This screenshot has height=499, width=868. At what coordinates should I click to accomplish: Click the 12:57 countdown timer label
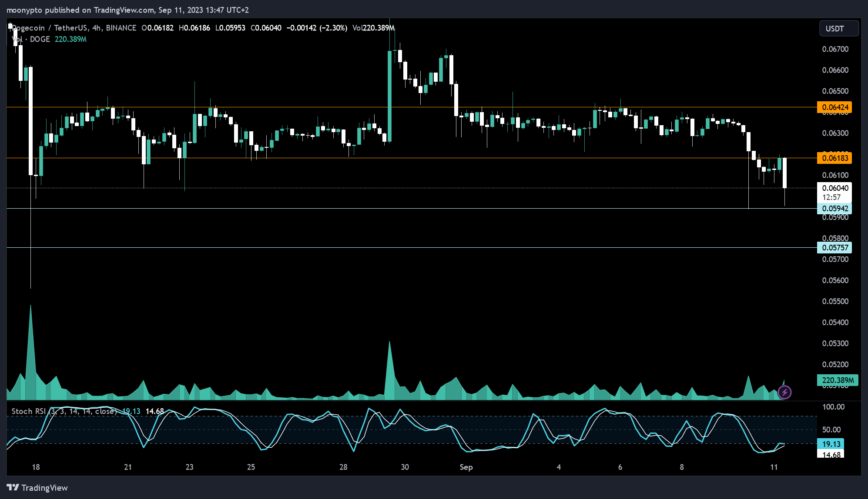click(831, 197)
